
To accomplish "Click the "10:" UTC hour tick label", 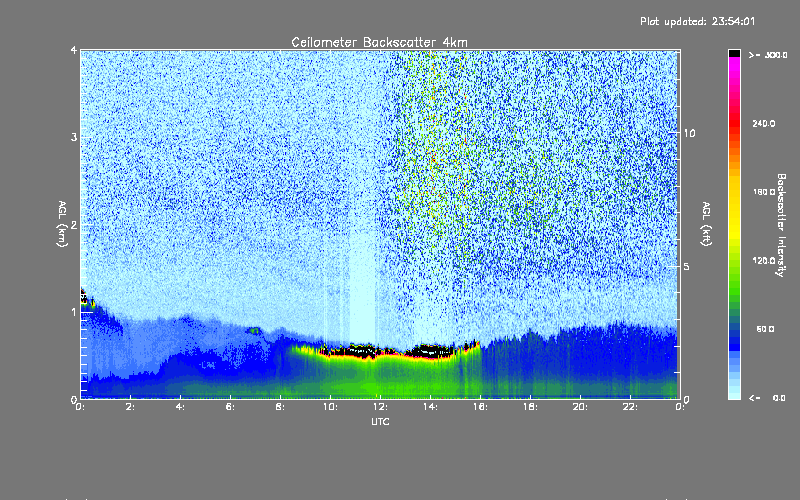I will point(331,407).
